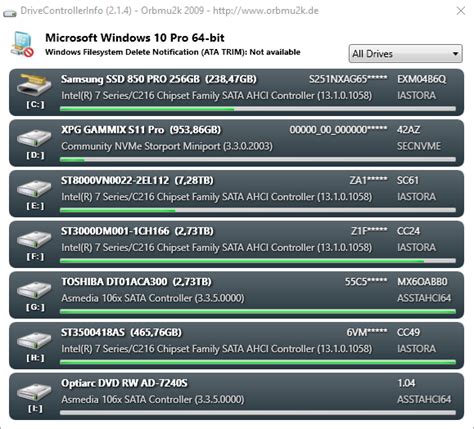
Task: Select the Optiarc DVD RW AD-7240S name
Action: 124,383
